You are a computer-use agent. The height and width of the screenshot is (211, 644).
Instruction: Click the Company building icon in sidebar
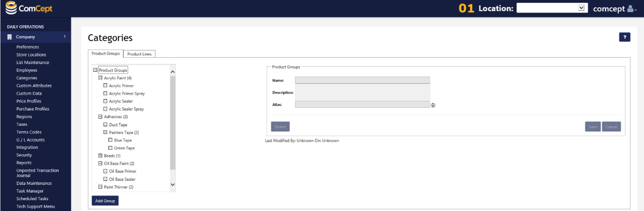click(9, 37)
